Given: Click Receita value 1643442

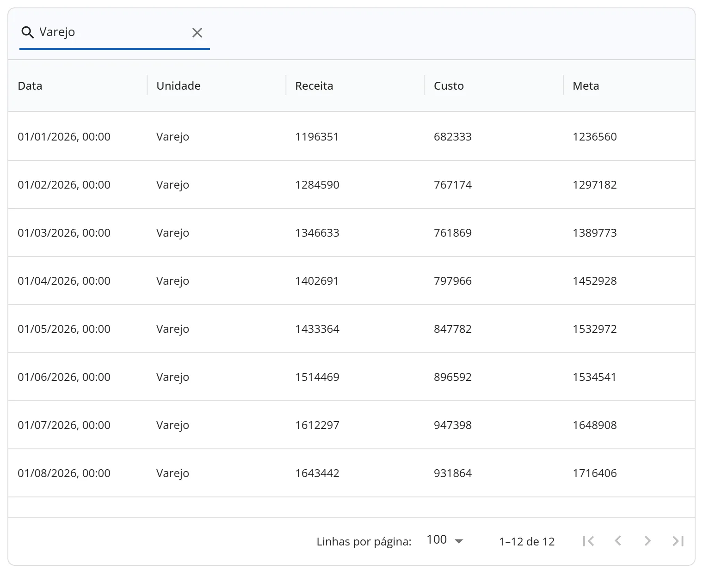Looking at the screenshot, I should (x=317, y=473).
